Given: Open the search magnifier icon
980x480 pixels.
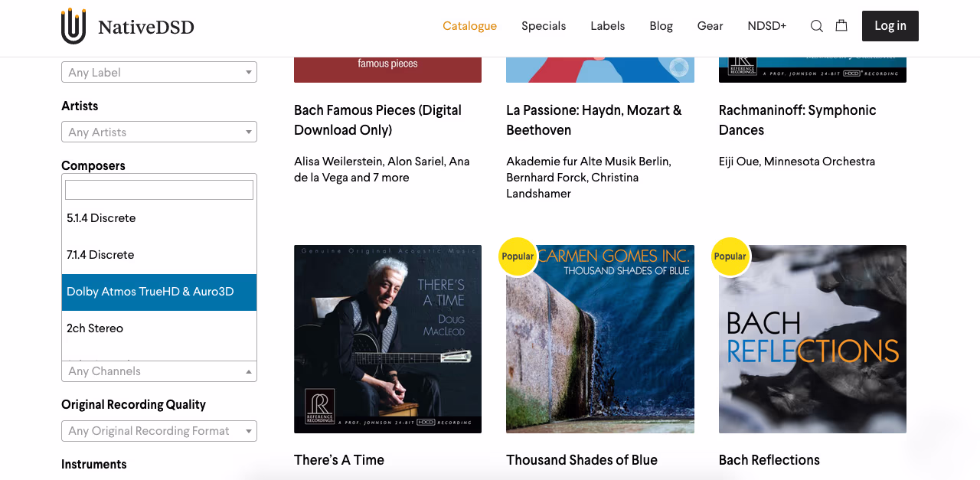Looking at the screenshot, I should click(x=817, y=26).
